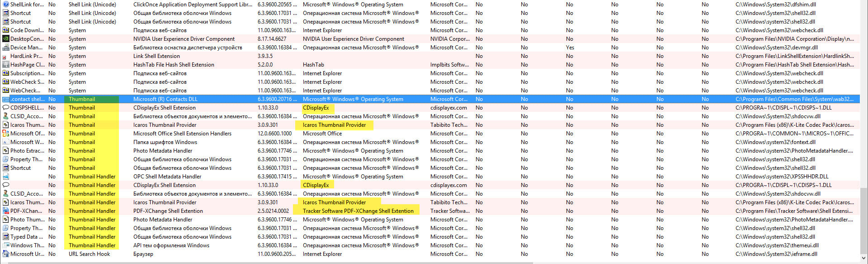Click the 'Yes' cell in Device Man... row
The image size is (868, 264).
(570, 48)
